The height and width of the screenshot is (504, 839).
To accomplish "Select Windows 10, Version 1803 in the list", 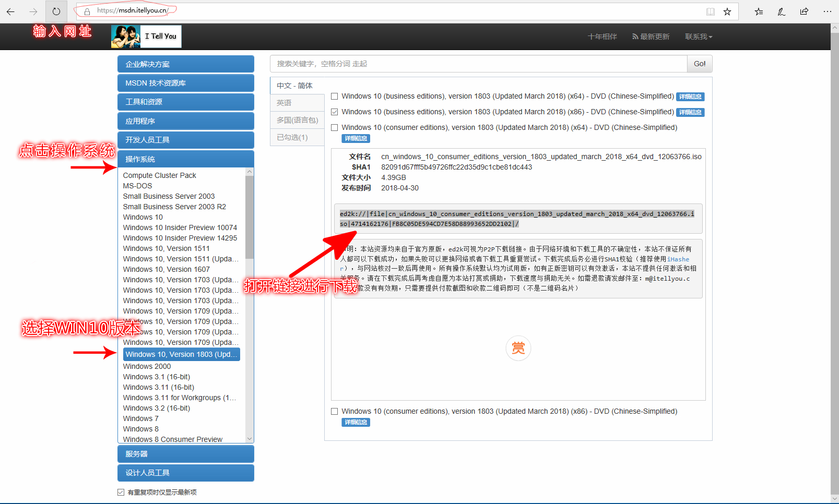I will click(x=181, y=354).
